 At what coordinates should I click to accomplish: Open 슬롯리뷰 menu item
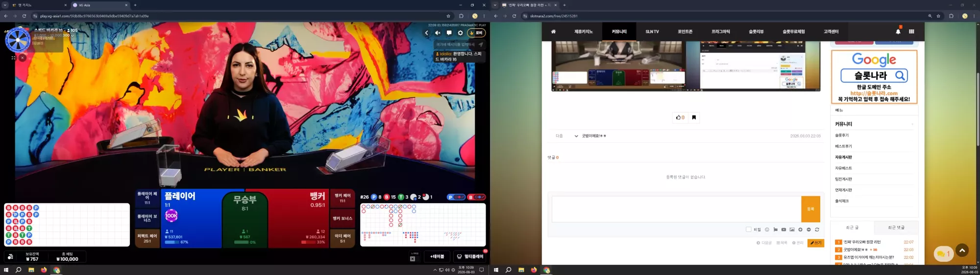[756, 31]
